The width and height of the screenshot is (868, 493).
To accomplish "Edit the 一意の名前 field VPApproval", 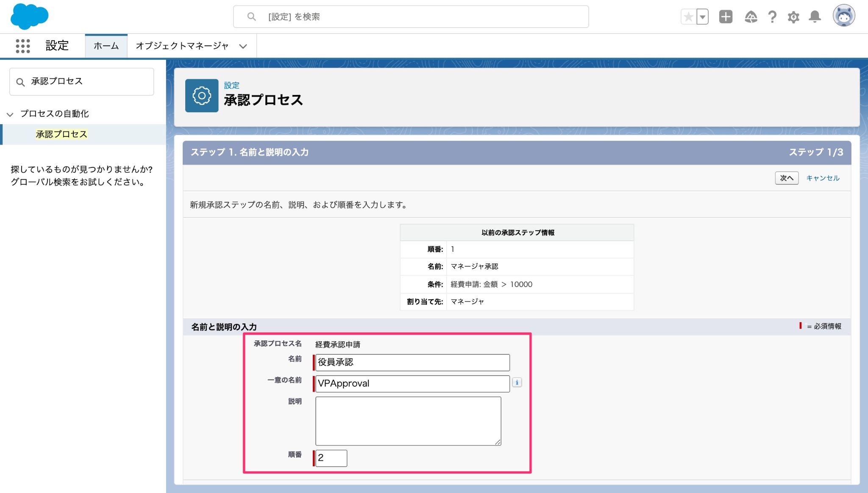I will pyautogui.click(x=412, y=384).
